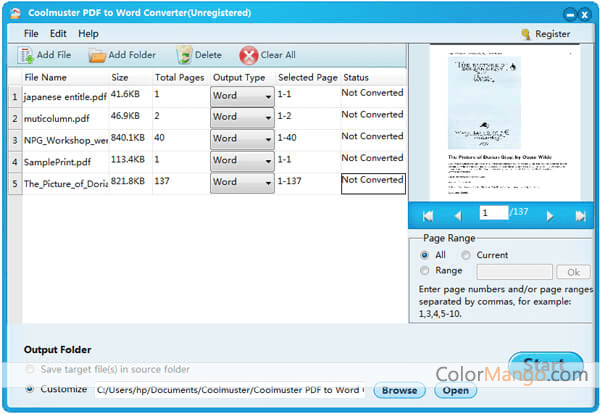Open the Edit menu
600x414 pixels.
coord(58,34)
